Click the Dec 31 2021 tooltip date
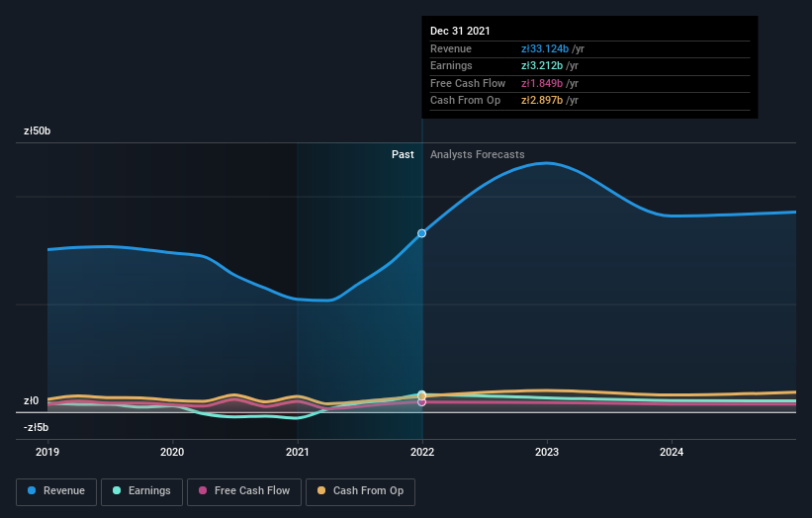Viewport: 812px width, 518px height. 460,31
